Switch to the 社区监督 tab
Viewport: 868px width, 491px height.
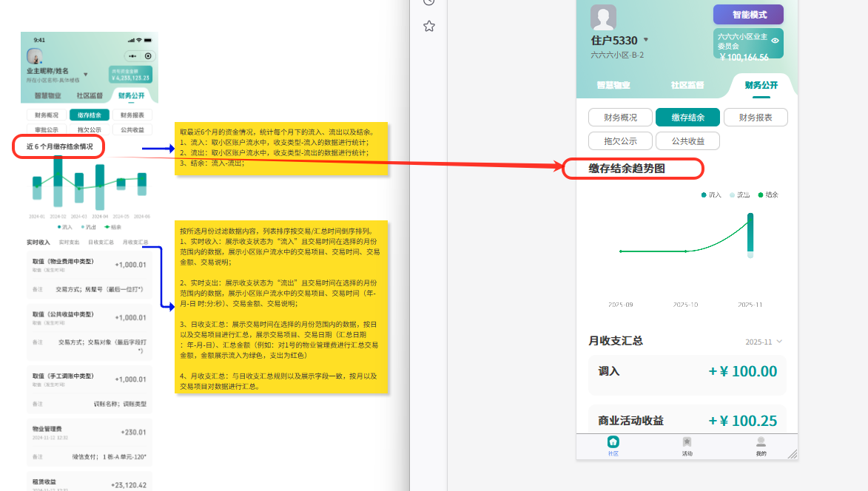pyautogui.click(x=687, y=84)
